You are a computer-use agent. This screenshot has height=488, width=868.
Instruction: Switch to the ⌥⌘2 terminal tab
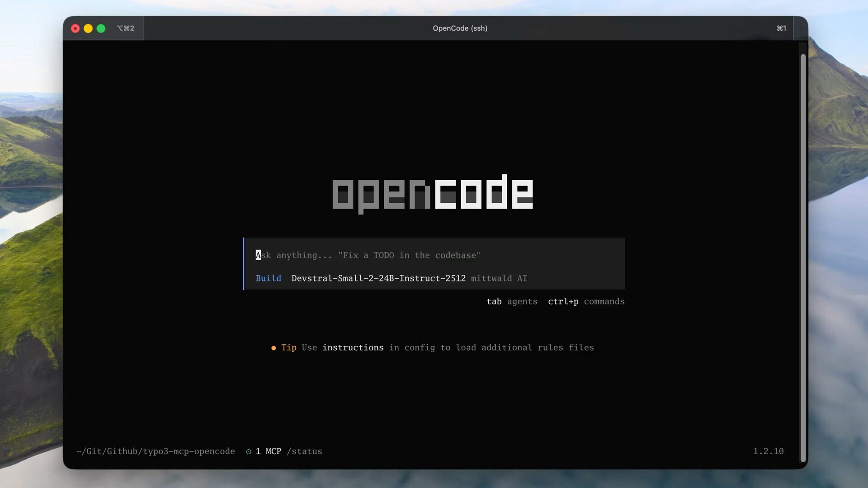(x=125, y=28)
